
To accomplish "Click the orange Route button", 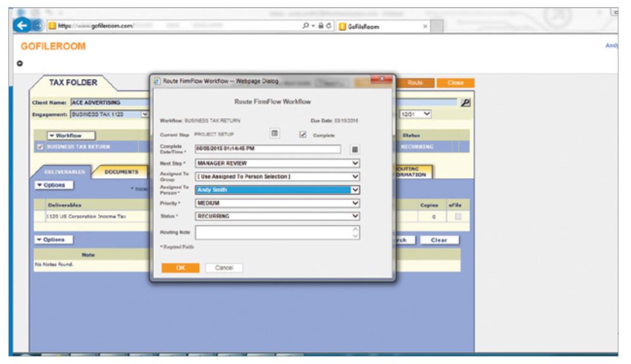I will click(x=415, y=83).
